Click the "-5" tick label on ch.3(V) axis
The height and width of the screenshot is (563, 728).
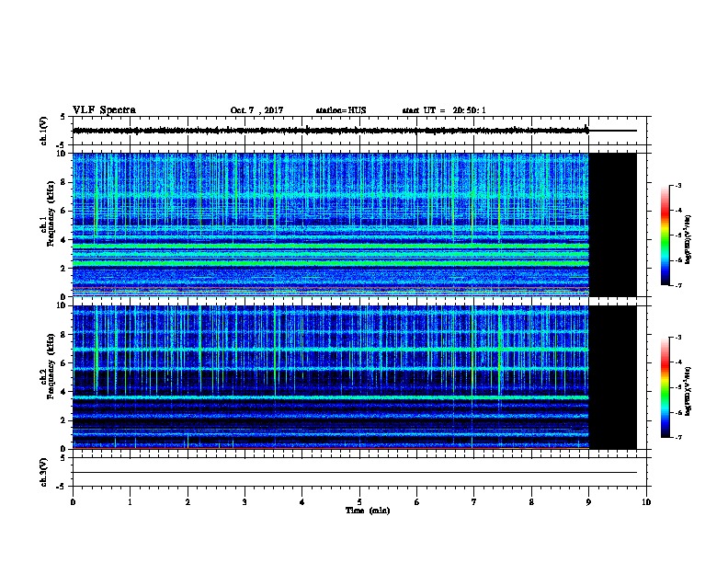(x=61, y=487)
